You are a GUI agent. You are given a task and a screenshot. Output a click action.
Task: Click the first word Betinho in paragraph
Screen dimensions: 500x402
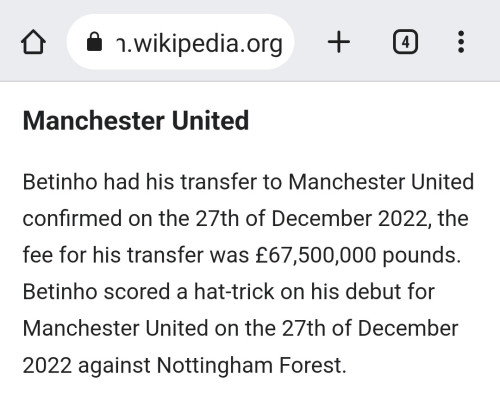coord(60,182)
